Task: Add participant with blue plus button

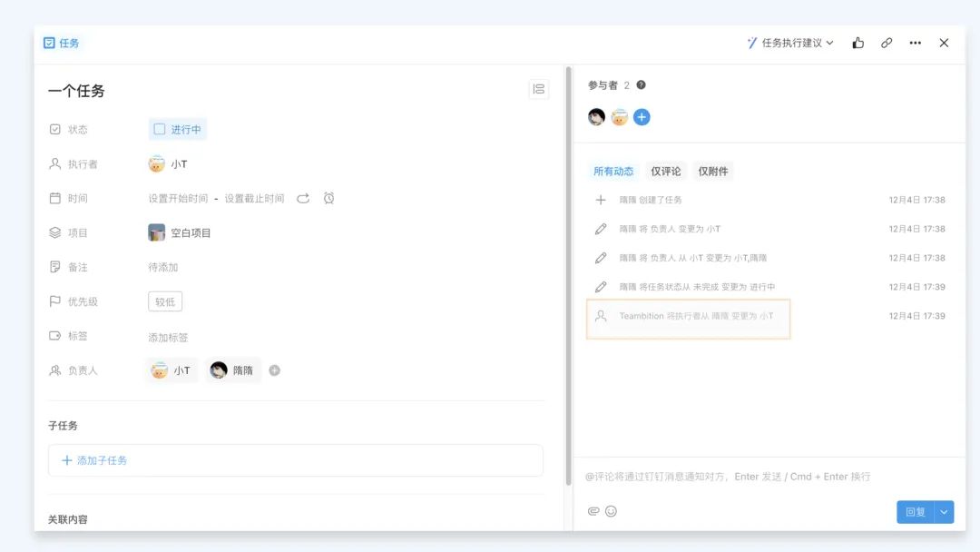Action: (642, 117)
